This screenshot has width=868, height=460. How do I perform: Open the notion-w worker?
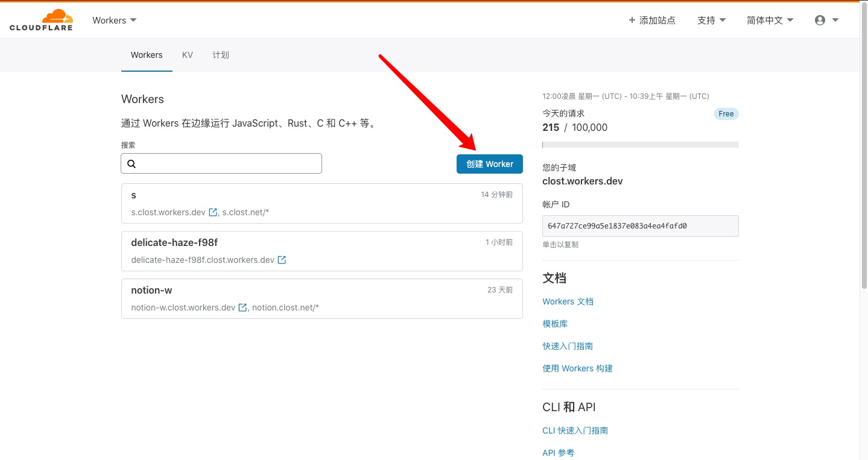322,298
